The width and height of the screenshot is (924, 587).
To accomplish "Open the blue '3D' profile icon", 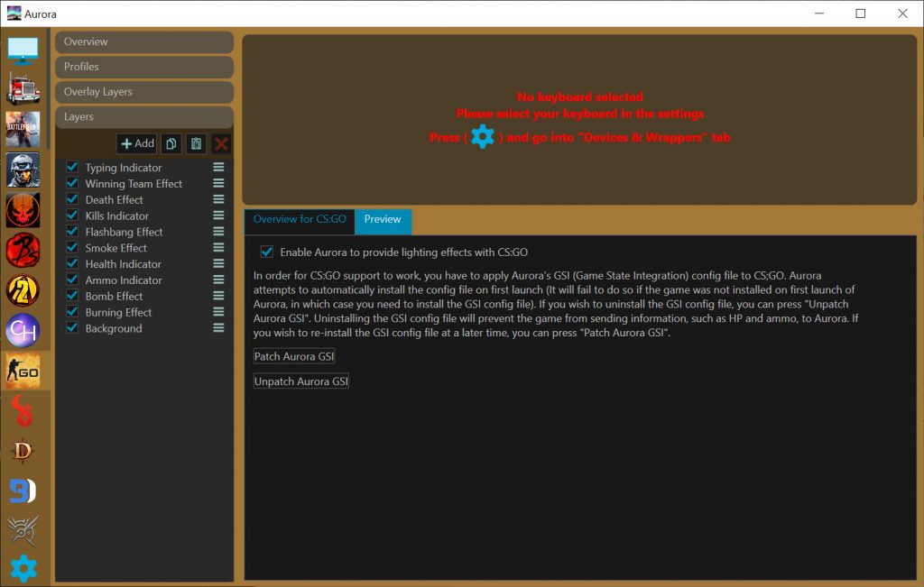I will tap(23, 491).
